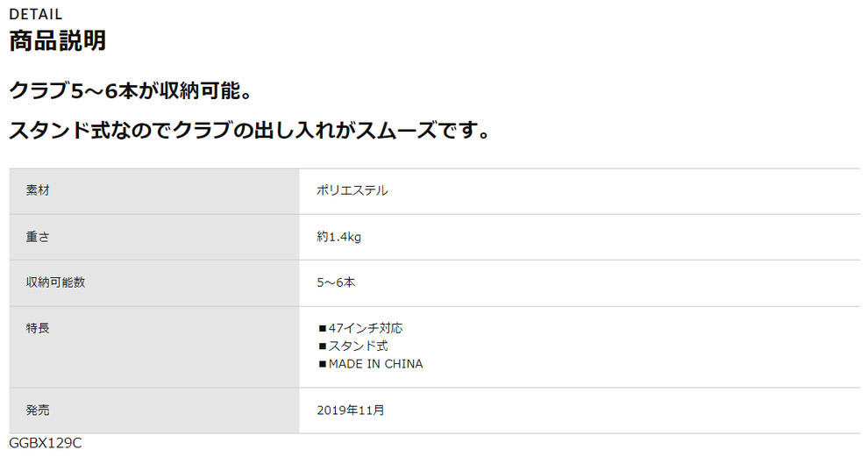Click the スタンド式 feature bullet

359,346
